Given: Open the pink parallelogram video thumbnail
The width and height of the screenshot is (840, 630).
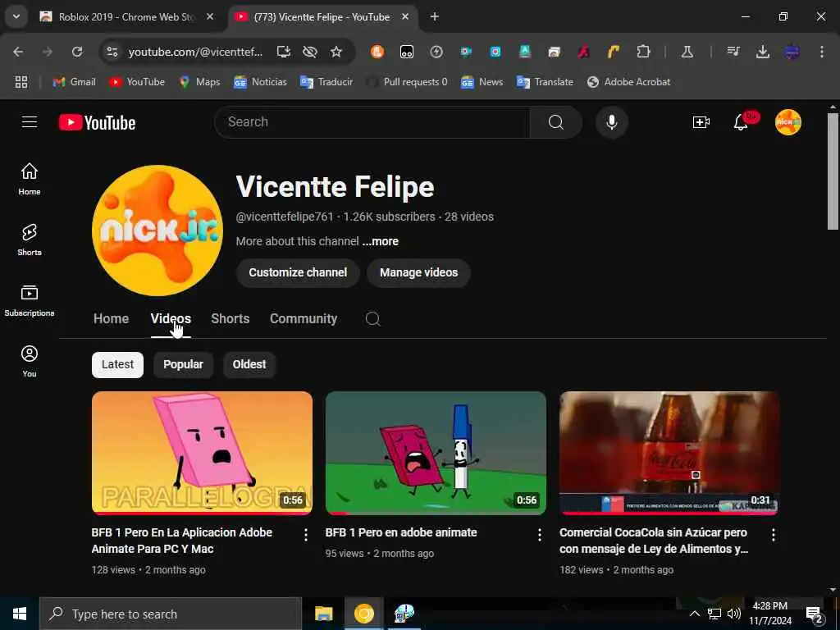Looking at the screenshot, I should coord(202,453).
